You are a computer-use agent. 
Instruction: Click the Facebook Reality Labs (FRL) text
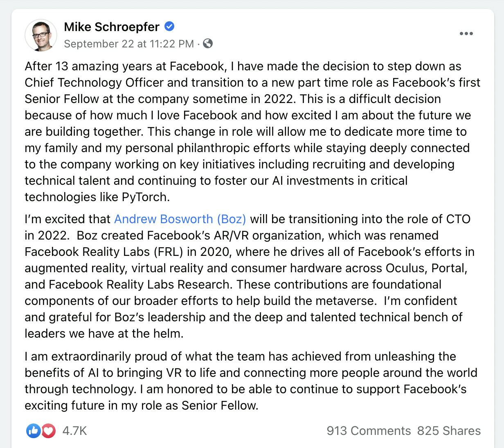click(x=104, y=252)
